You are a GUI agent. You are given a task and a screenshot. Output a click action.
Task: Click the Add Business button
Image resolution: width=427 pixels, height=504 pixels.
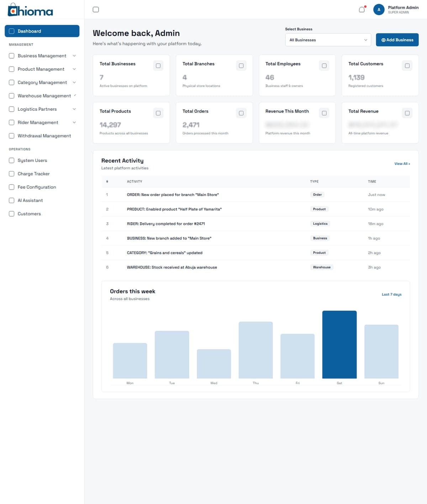click(x=397, y=40)
